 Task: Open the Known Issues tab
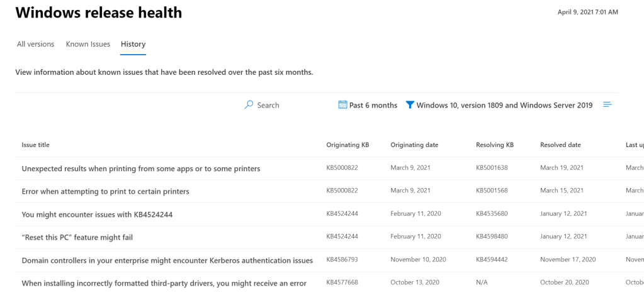[88, 44]
